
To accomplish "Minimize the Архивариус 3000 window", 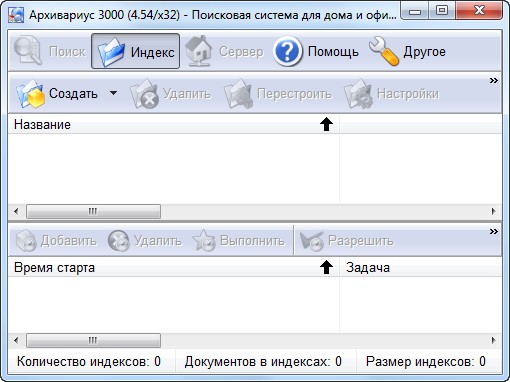I will 415,11.
